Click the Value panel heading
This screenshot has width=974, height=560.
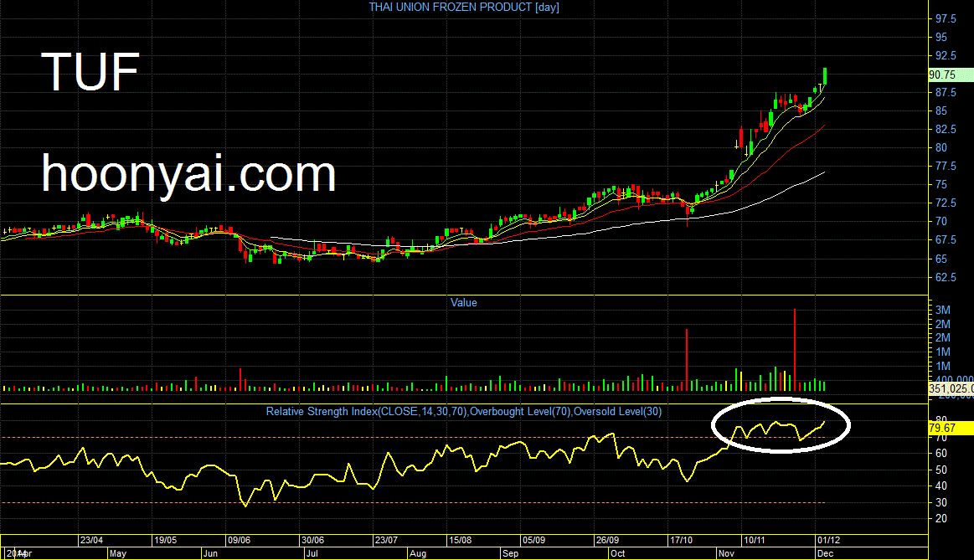click(463, 302)
